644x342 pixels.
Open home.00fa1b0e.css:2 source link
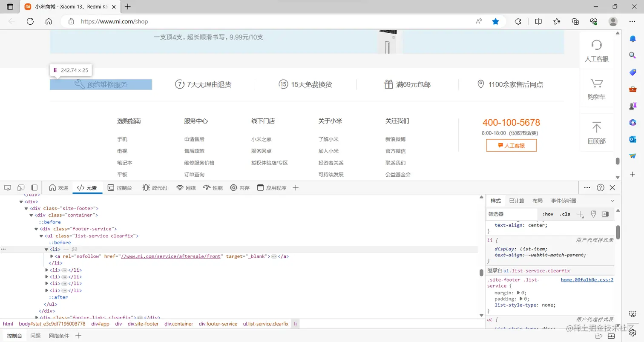[x=587, y=280]
